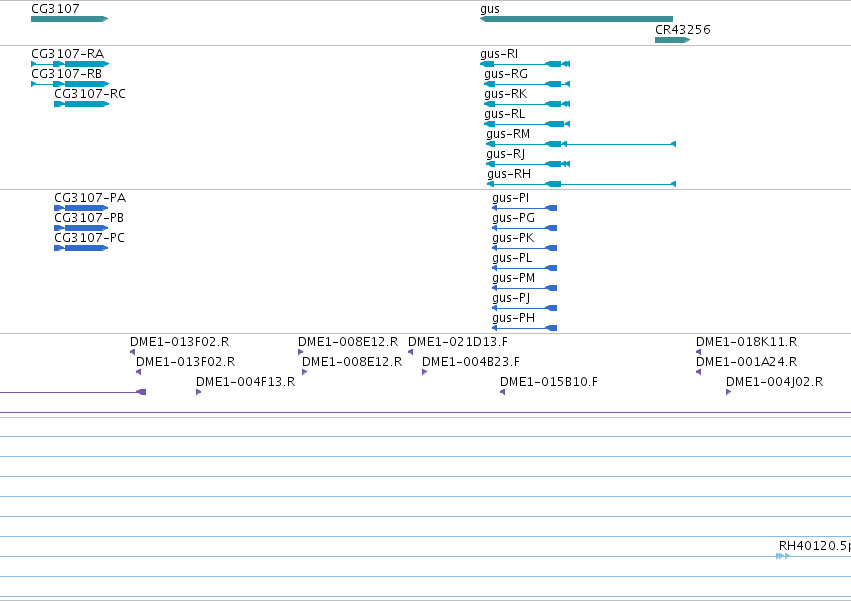Click the gus-PJ protein feature

pos(524,308)
